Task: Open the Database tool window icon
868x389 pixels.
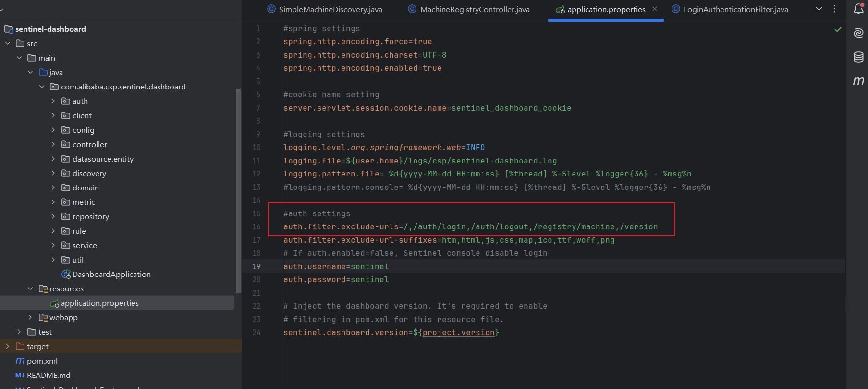Action: [x=858, y=57]
